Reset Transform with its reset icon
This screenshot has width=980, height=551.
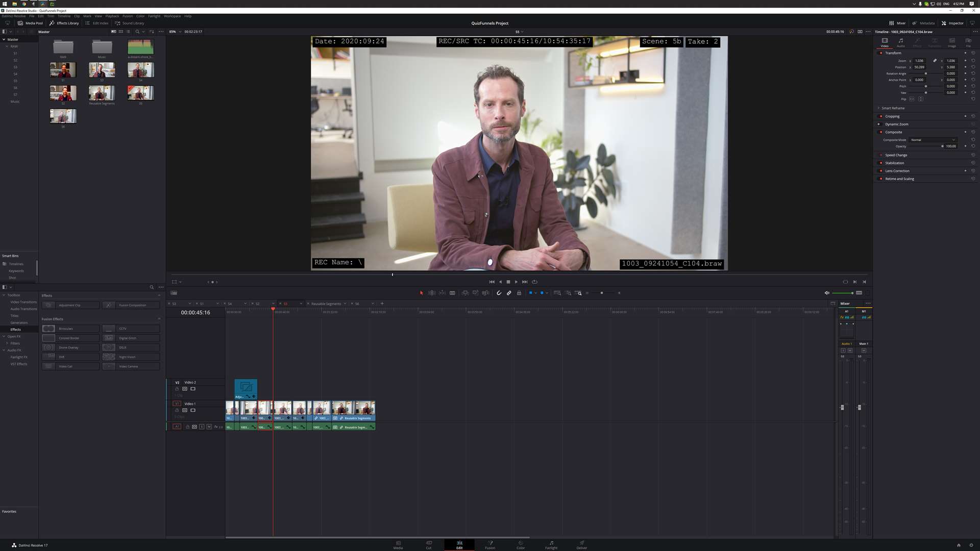tap(973, 53)
